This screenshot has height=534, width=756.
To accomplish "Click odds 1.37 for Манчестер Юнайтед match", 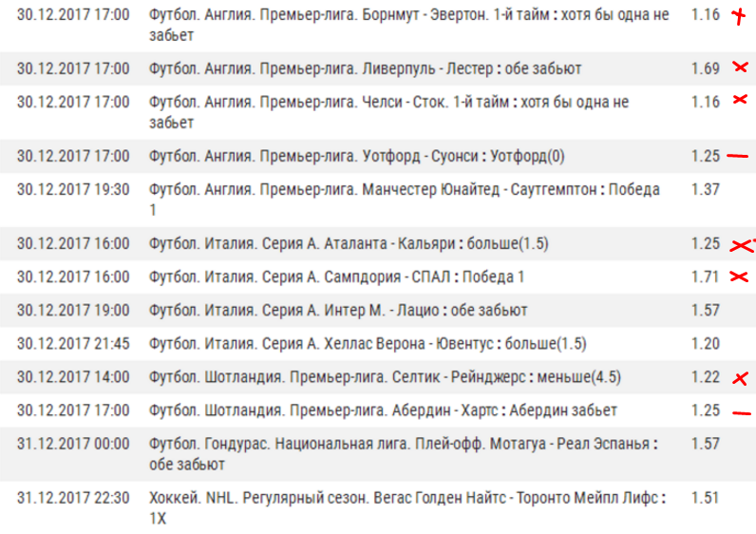I will (x=706, y=189).
